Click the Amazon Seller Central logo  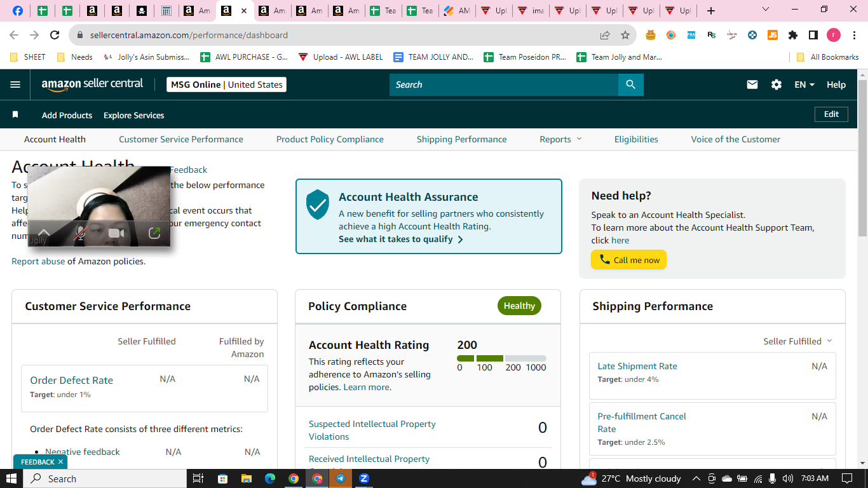coord(92,85)
